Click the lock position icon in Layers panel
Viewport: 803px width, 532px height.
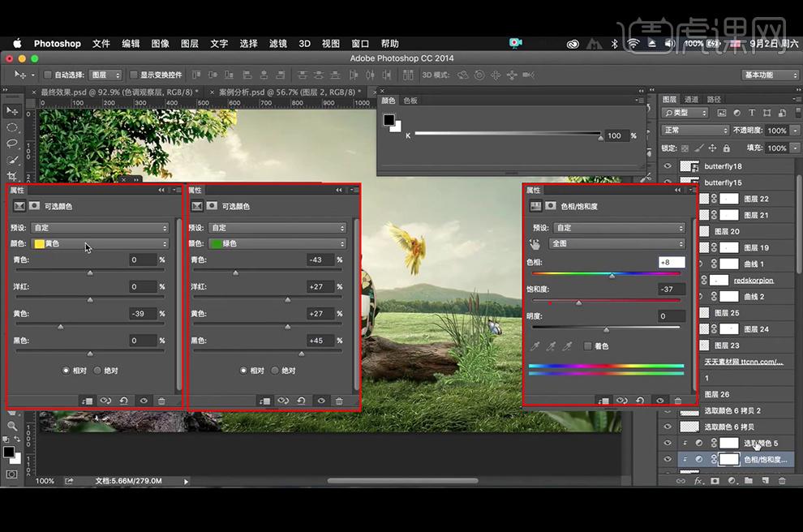pyautogui.click(x=712, y=148)
